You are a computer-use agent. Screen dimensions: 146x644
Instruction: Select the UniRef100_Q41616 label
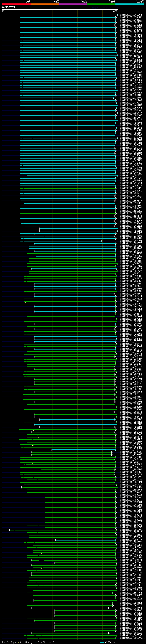point(131,226)
